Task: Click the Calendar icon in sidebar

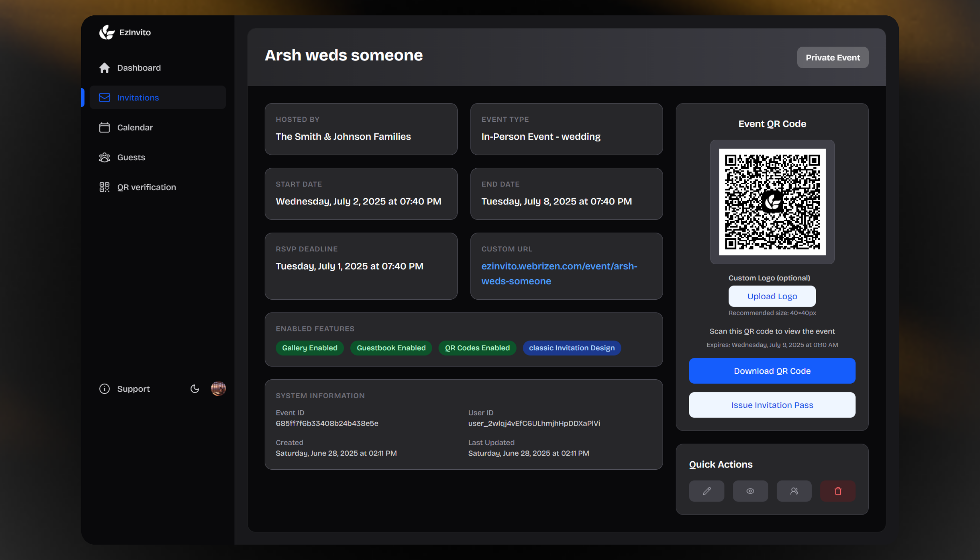Action: 104,127
